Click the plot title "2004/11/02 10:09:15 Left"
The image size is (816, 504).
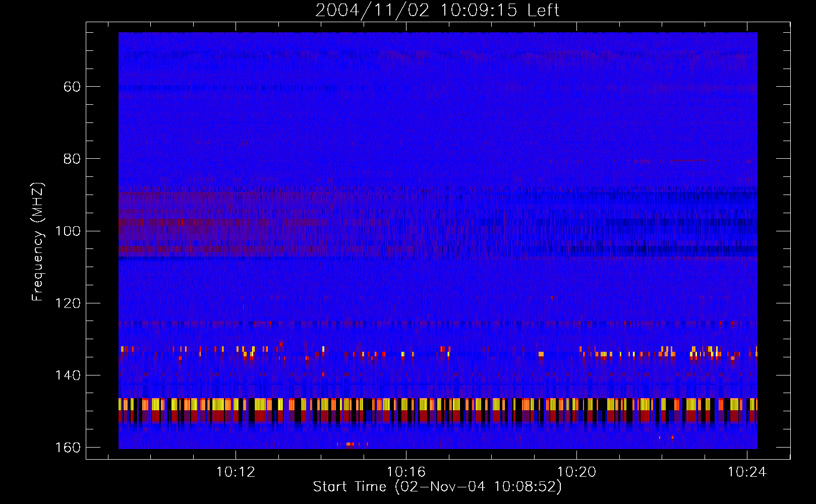point(437,10)
